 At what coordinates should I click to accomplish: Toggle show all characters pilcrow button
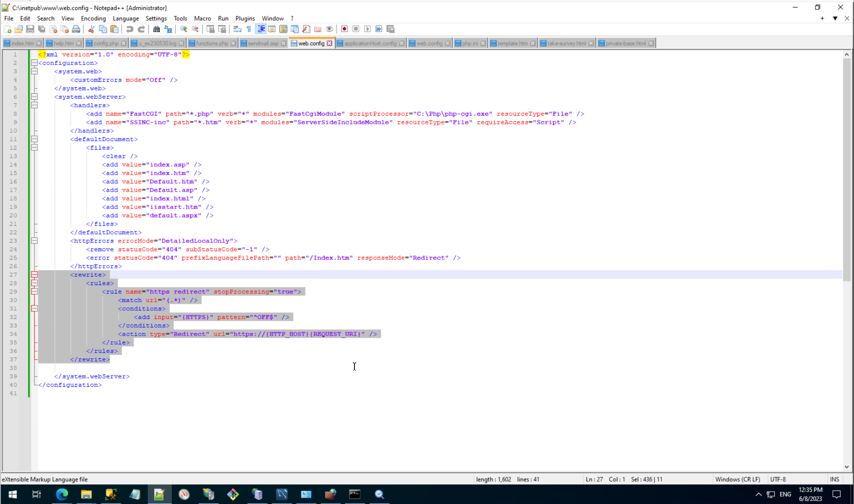[x=249, y=29]
